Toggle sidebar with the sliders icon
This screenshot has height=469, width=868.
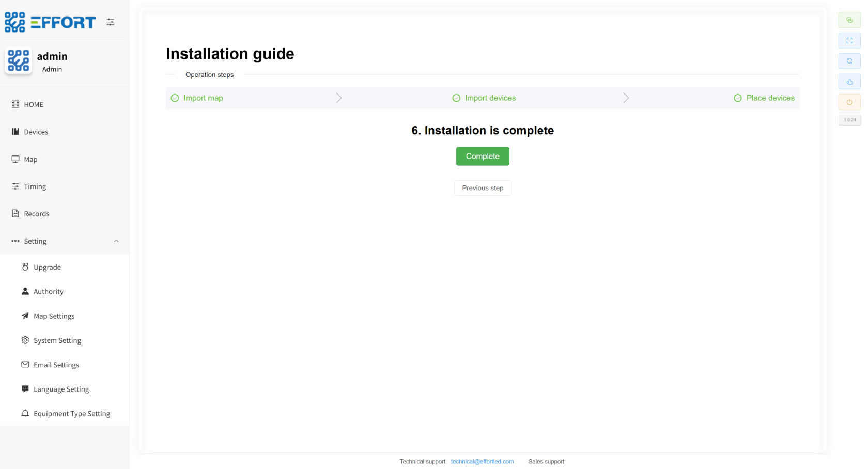click(111, 22)
